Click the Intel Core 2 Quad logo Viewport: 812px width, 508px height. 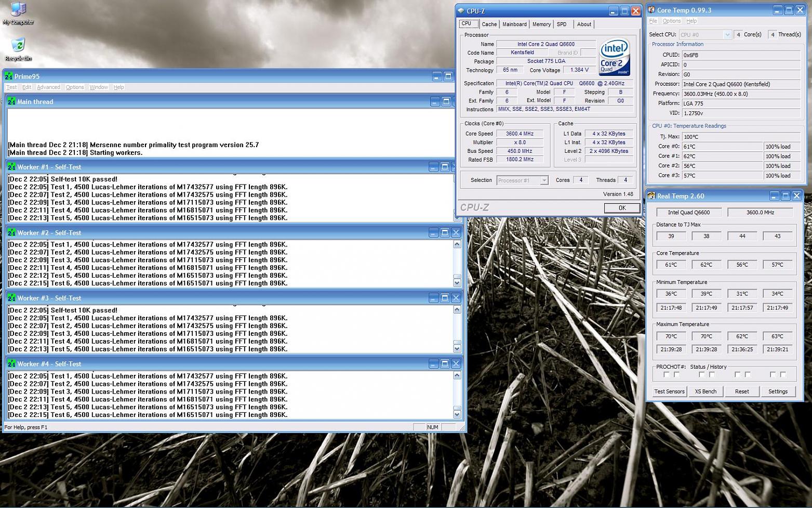[615, 57]
